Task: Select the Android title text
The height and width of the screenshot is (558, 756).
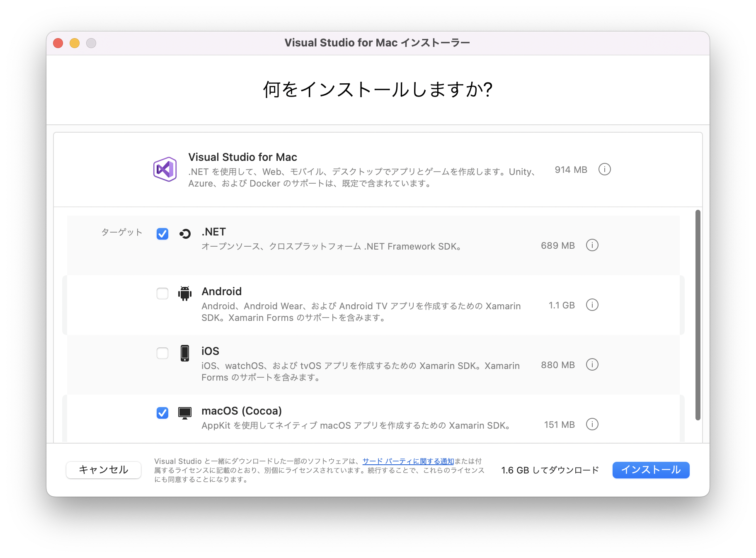Action: pyautogui.click(x=222, y=291)
